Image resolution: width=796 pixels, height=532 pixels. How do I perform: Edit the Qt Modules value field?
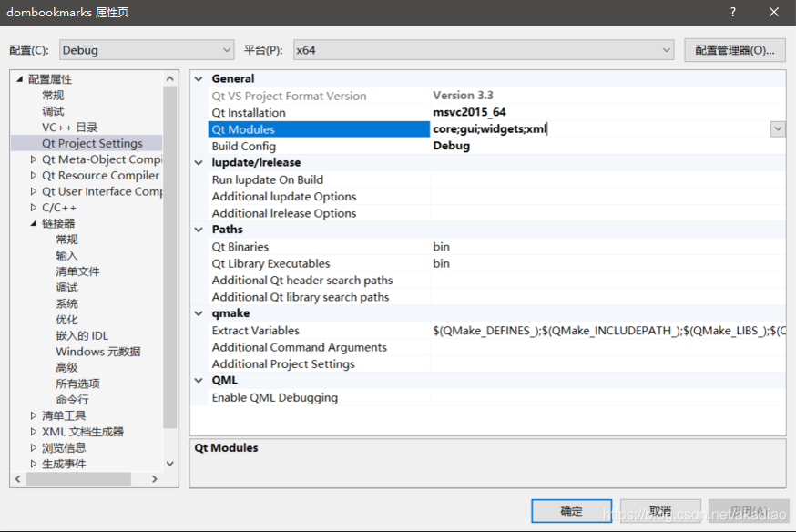click(600, 129)
